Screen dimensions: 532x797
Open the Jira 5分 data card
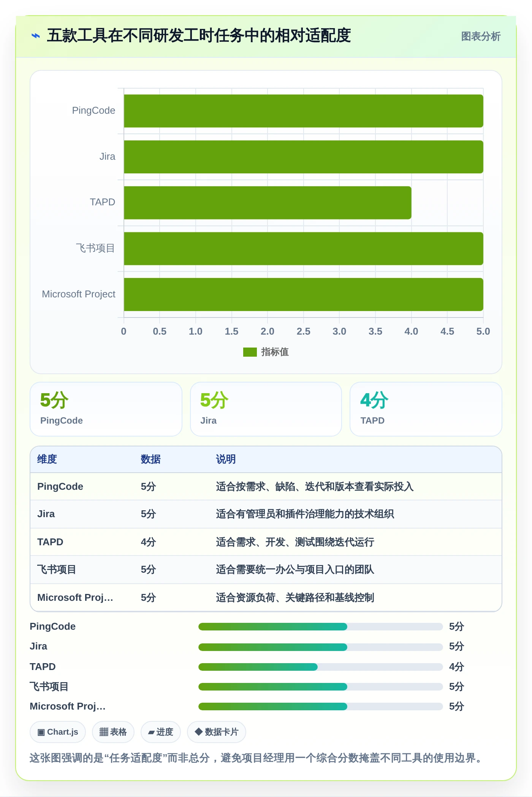(x=266, y=409)
